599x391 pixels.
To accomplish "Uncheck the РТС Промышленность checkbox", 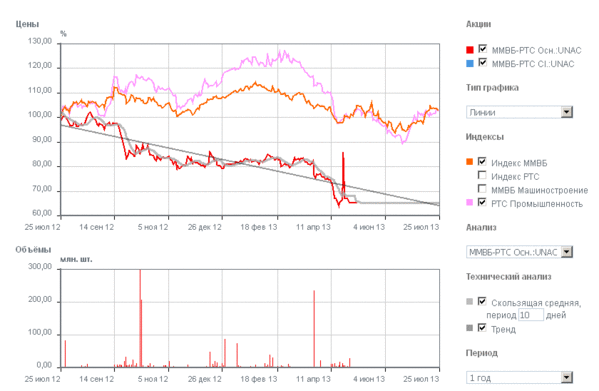I will 482,202.
